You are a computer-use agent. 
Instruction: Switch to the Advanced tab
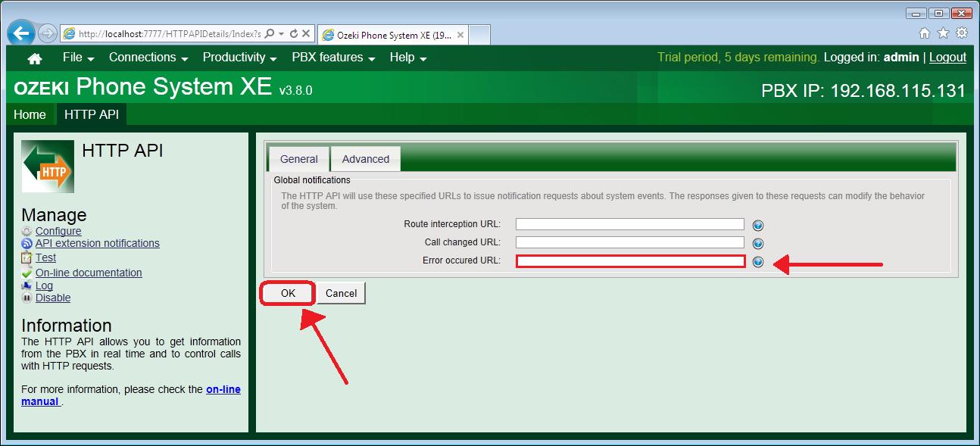pos(366,159)
